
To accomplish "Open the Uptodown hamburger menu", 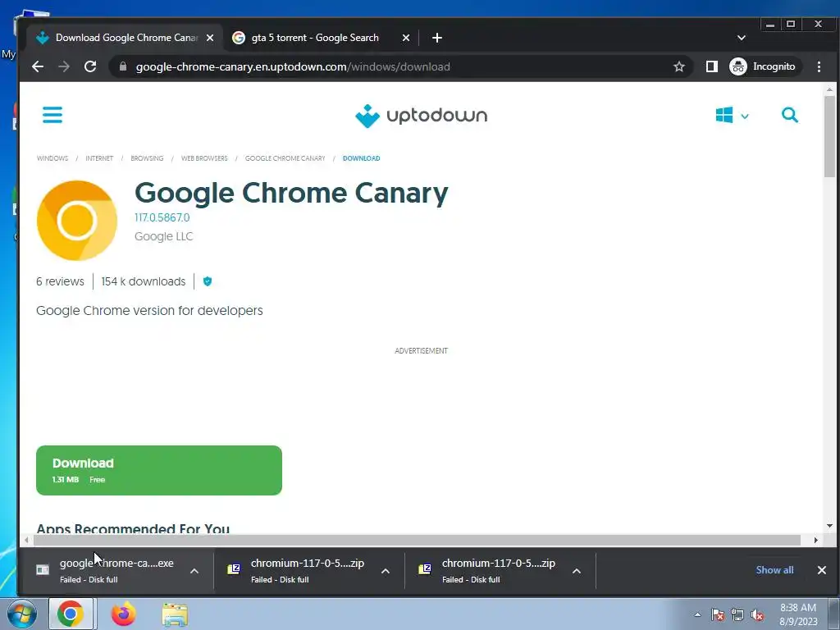I will (x=52, y=115).
